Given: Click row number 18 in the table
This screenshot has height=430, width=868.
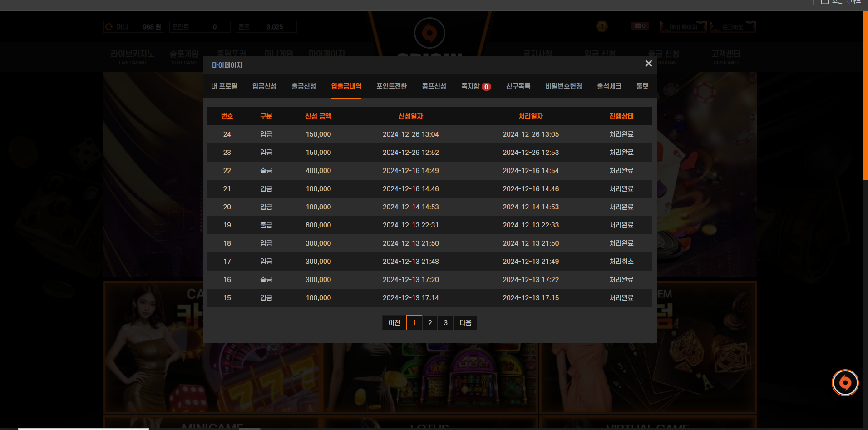Looking at the screenshot, I should (x=227, y=243).
